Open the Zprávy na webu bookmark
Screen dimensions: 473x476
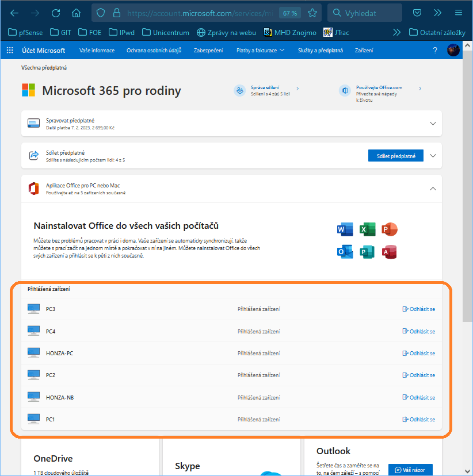pyautogui.click(x=226, y=33)
